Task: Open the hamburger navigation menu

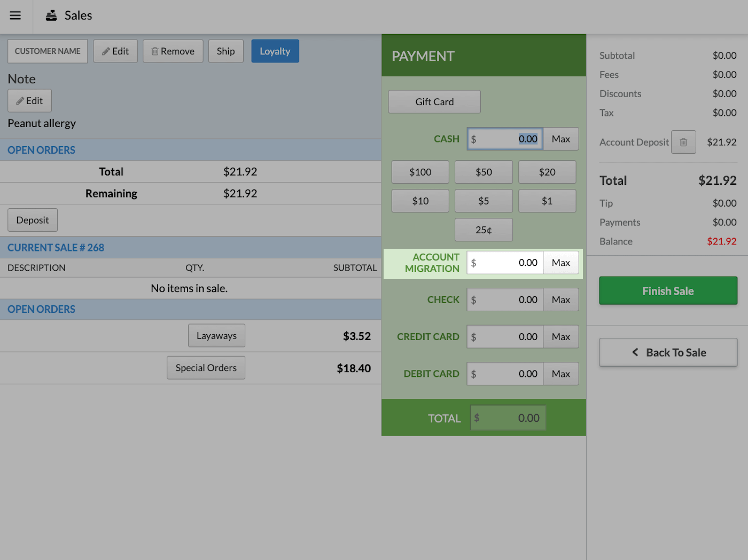Action: coord(15,15)
